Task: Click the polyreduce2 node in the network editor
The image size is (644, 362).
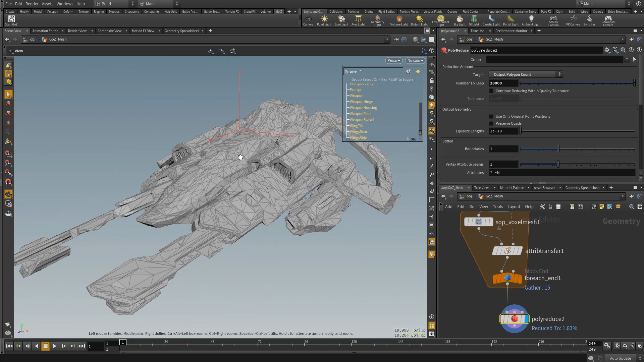Action: (x=515, y=319)
